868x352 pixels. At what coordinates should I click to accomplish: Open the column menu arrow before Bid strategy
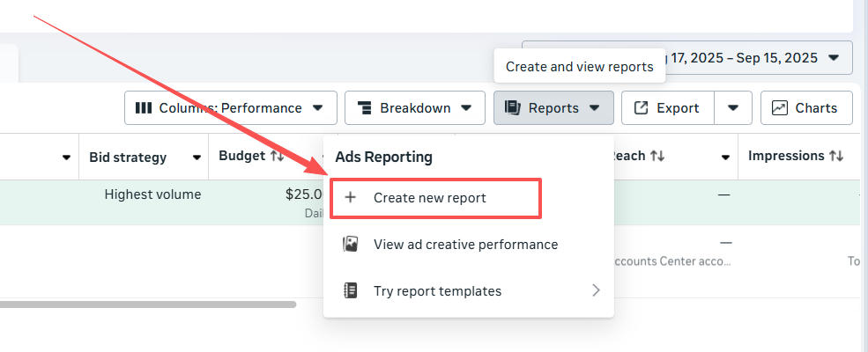(66, 158)
